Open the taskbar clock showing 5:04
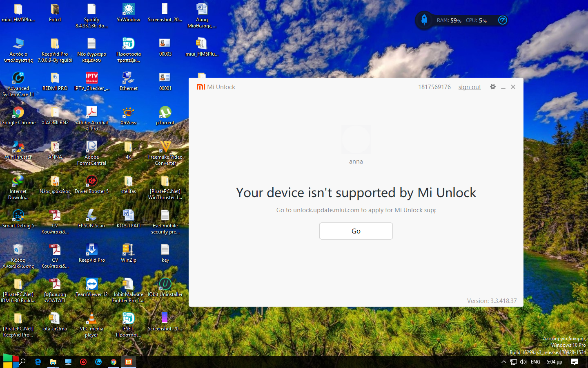The image size is (588, 368). (x=555, y=362)
